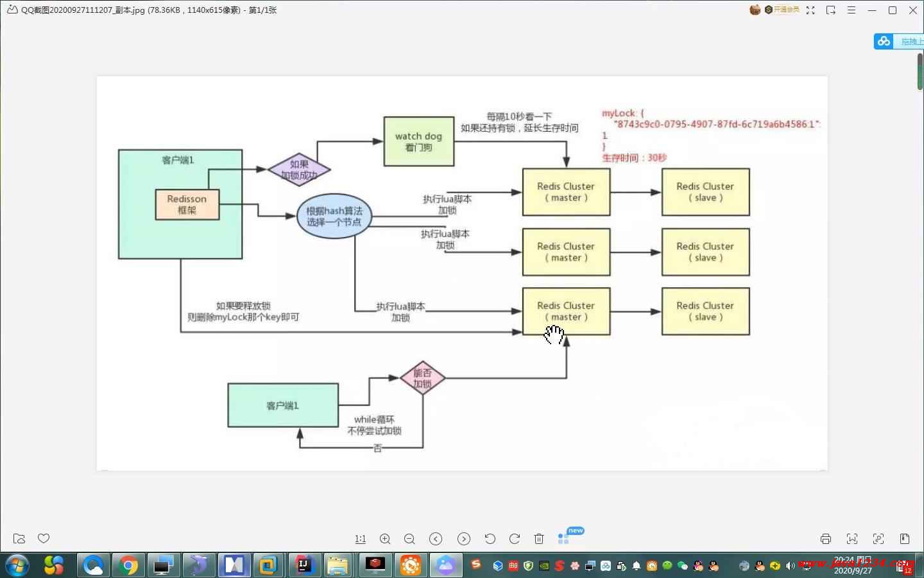Zoom in with the magnifier plus icon

pyautogui.click(x=385, y=539)
